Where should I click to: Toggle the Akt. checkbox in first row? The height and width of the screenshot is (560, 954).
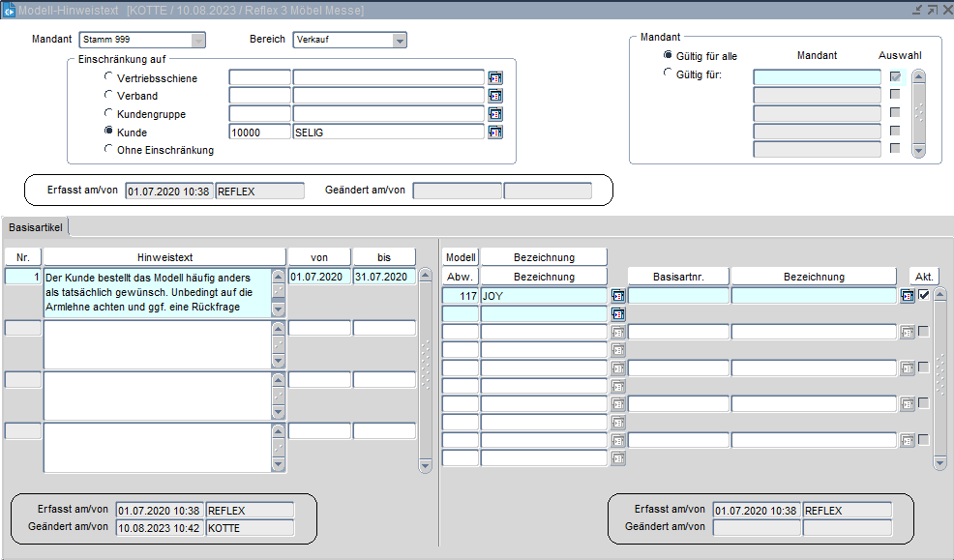pyautogui.click(x=924, y=296)
